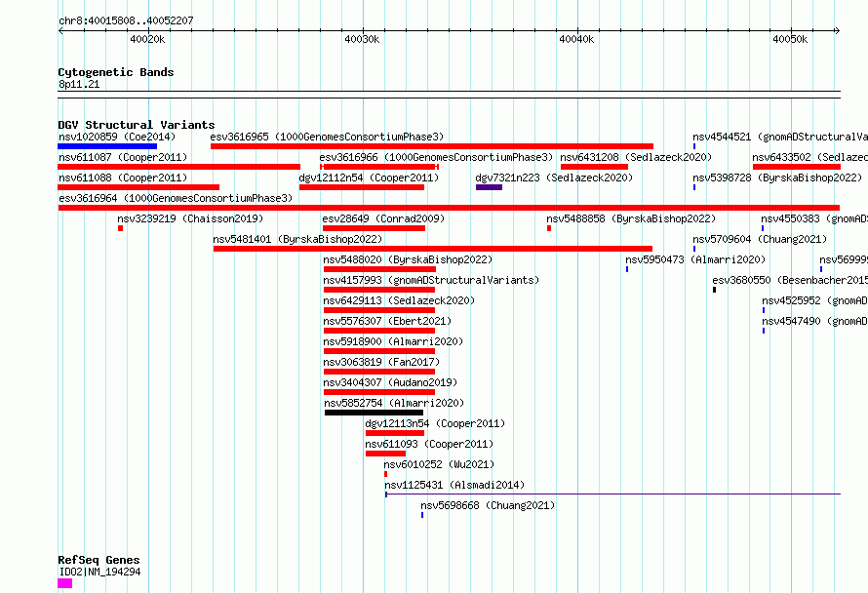This screenshot has width=868, height=593.
Task: Click the 40020k ruler position
Action: pyautogui.click(x=147, y=39)
